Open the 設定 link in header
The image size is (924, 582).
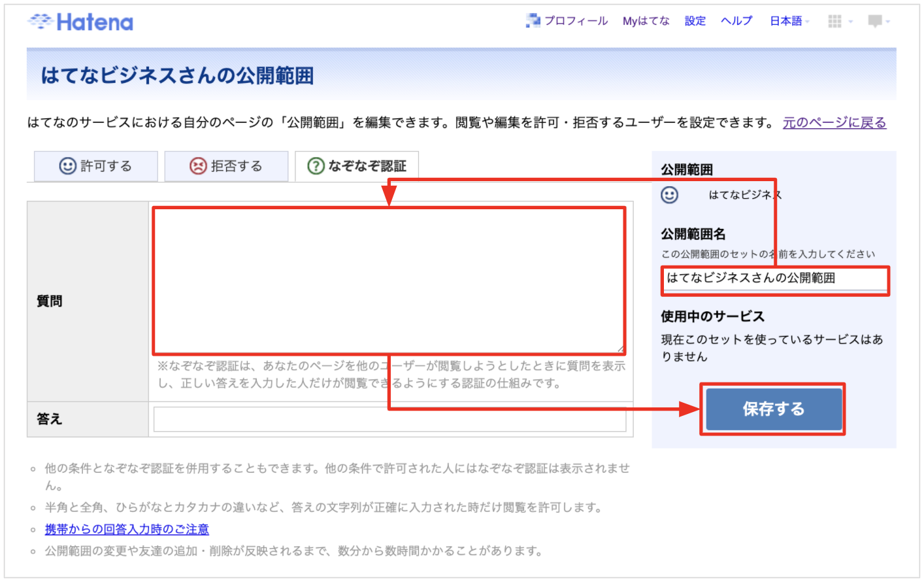pos(695,21)
